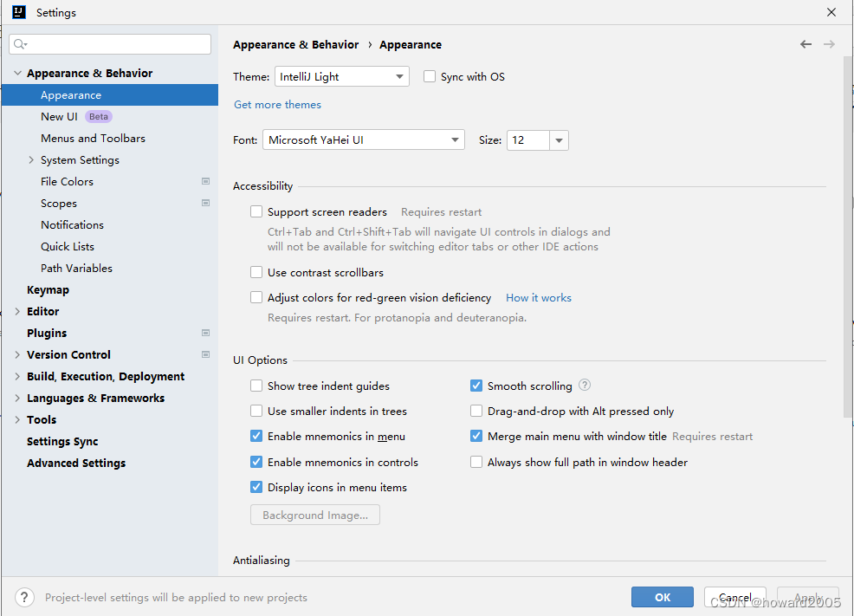Expand Languages & Frameworks node
854x616 pixels.
point(17,399)
